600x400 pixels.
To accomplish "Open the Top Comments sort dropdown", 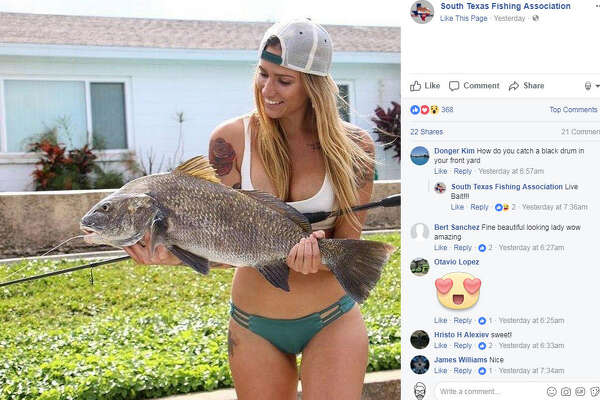I will (x=574, y=109).
